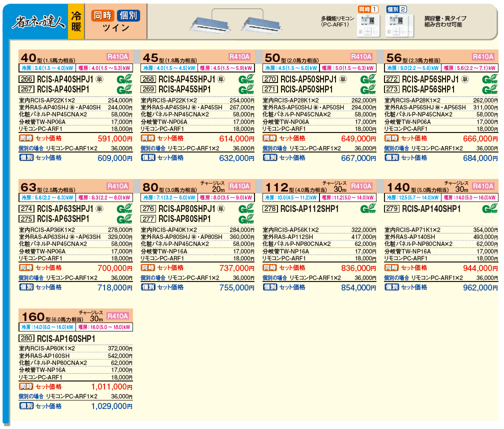Viewport: 504px width, 429px height.
Task: Select the 室外RAS-AP160SH row
Action: (x=75, y=355)
